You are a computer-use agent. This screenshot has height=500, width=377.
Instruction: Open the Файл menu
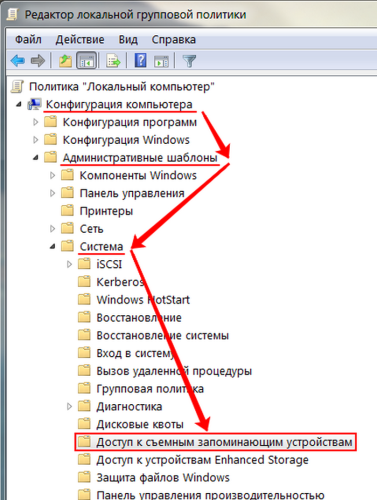(x=28, y=40)
